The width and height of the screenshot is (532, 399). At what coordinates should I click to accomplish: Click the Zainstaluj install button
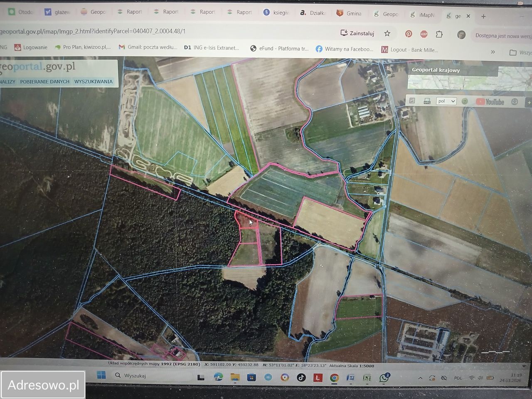click(357, 33)
